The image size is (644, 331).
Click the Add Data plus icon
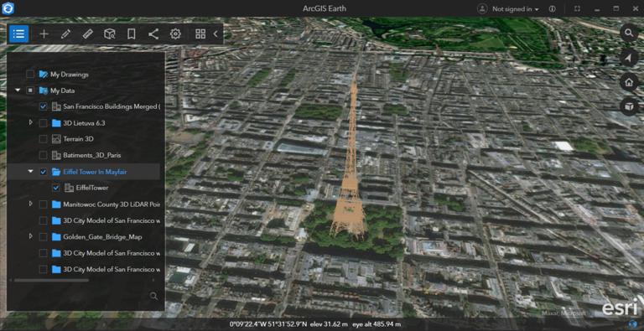pos(44,34)
